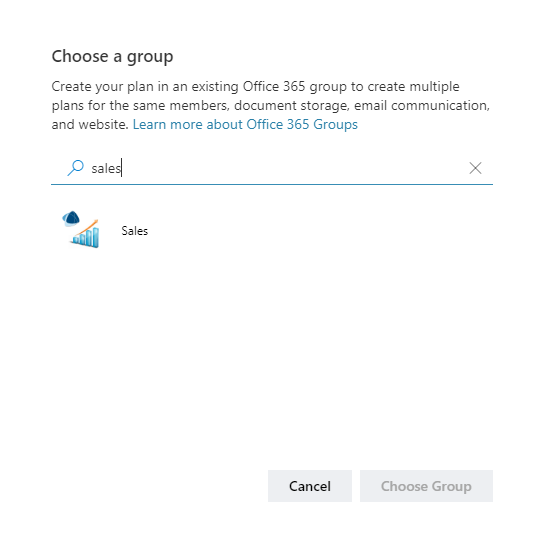
Task: Remove the query using the clear button
Action: pos(475,168)
